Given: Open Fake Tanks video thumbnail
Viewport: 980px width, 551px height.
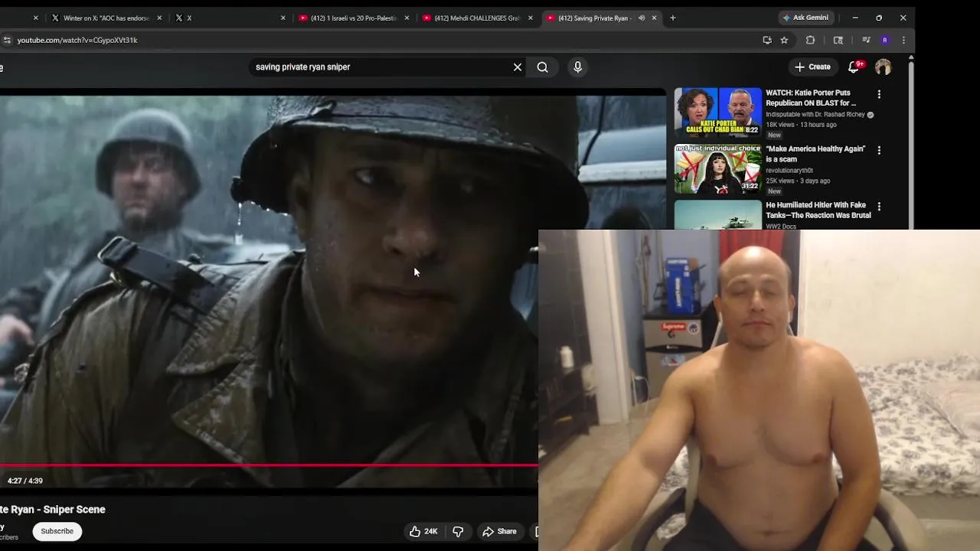Looking at the screenshot, I should (718, 215).
